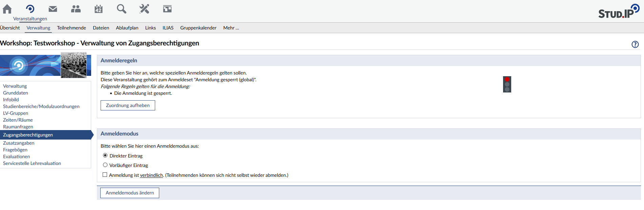This screenshot has height=210, width=644.
Task: Expand the Mehr ... tab menu
Action: (231, 28)
